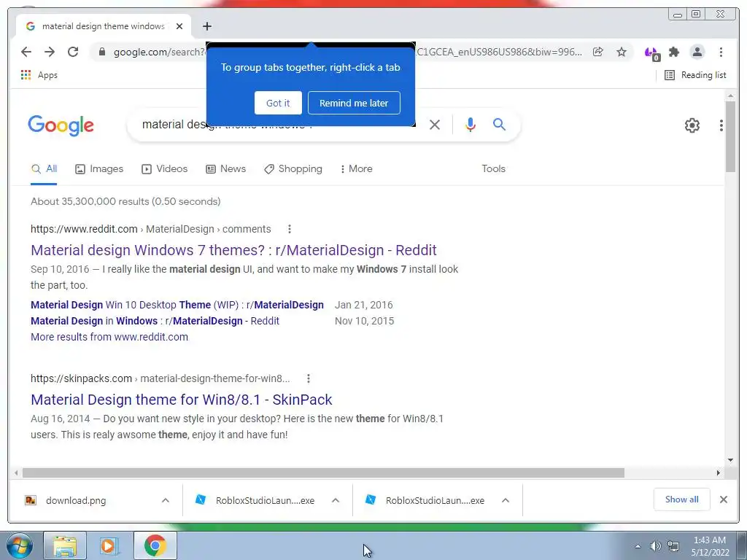Switch to the Videos tab
Image resolution: width=747 pixels, height=560 pixels.
(164, 168)
